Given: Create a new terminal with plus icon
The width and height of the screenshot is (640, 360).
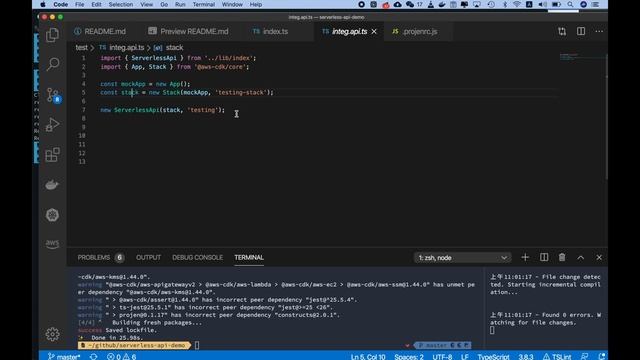Looking at the screenshot, I should tap(525, 258).
